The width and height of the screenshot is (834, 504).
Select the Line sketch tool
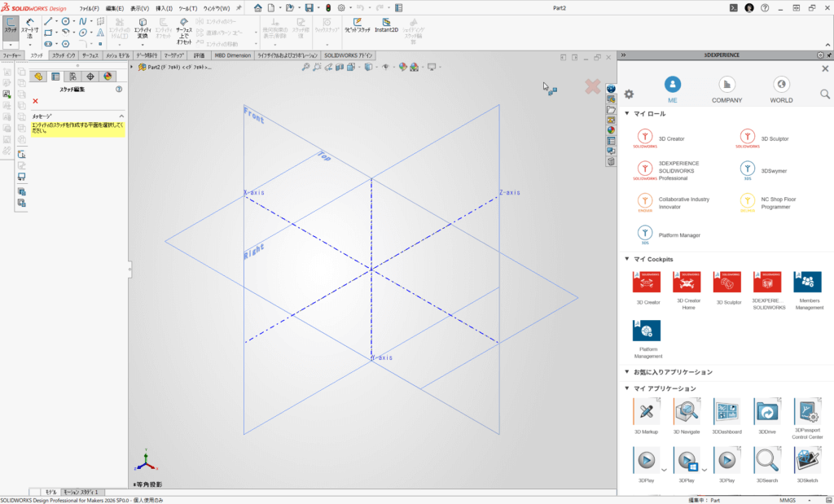[x=48, y=20]
